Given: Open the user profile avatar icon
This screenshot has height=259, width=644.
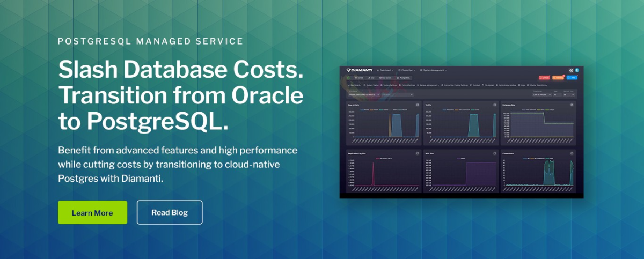Looking at the screenshot, I should tap(577, 70).
